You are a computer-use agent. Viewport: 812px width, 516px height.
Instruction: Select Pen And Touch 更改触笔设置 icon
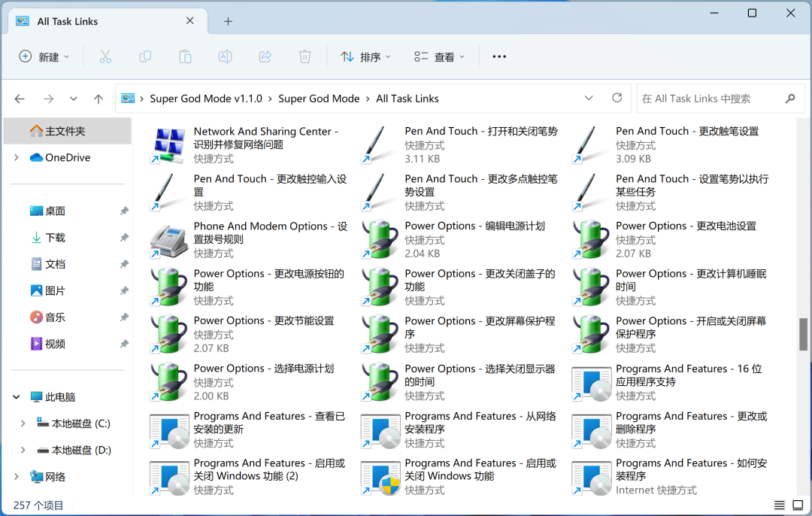[x=590, y=145]
